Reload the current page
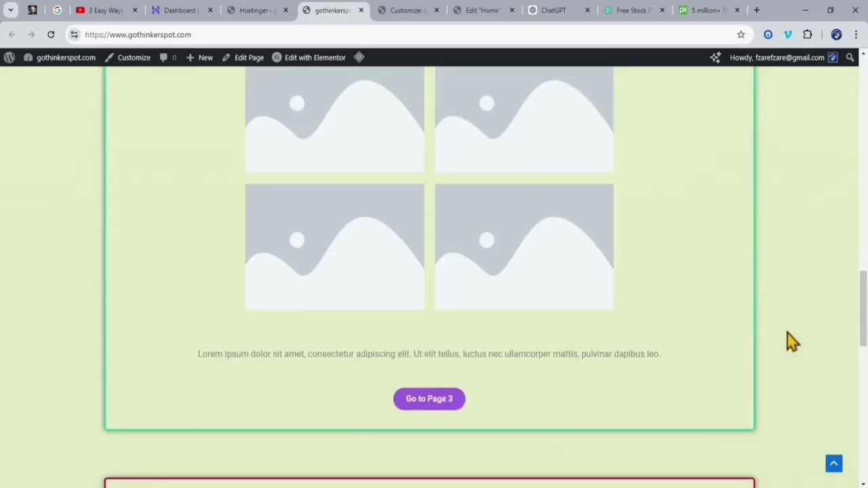The image size is (868, 488). coord(51,35)
